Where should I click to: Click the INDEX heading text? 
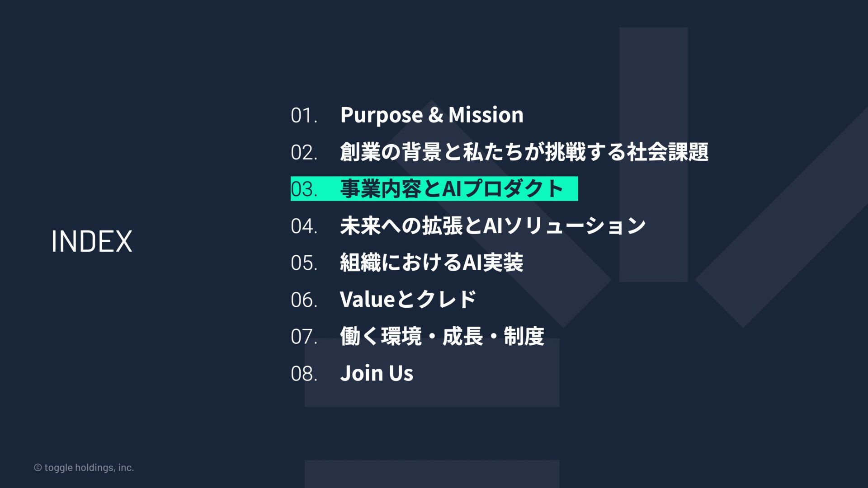[92, 241]
